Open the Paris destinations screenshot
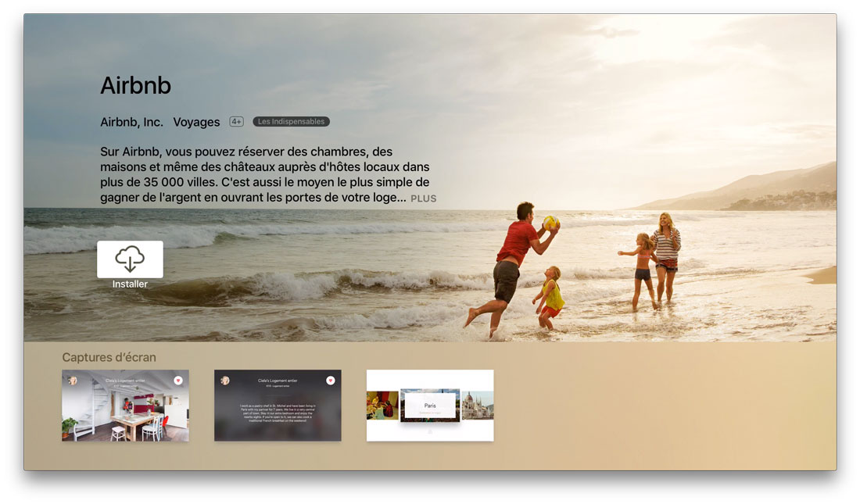Image resolution: width=860 pixels, height=504 pixels. [x=430, y=406]
